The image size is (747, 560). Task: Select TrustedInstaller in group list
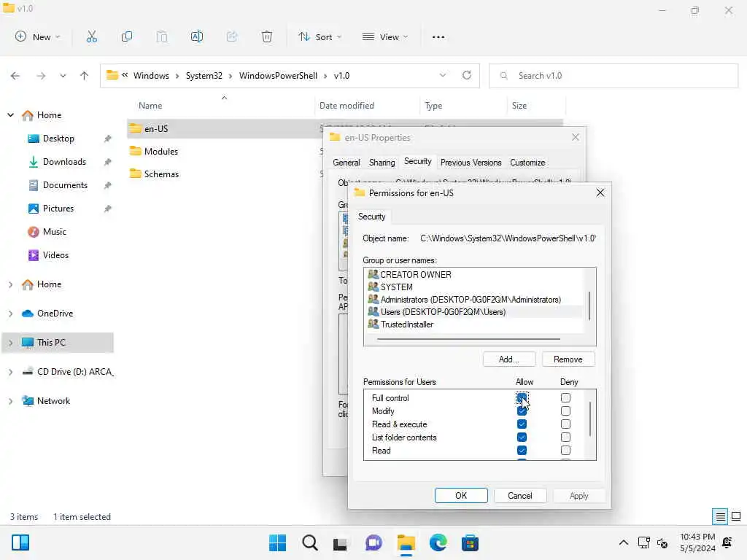click(474, 324)
